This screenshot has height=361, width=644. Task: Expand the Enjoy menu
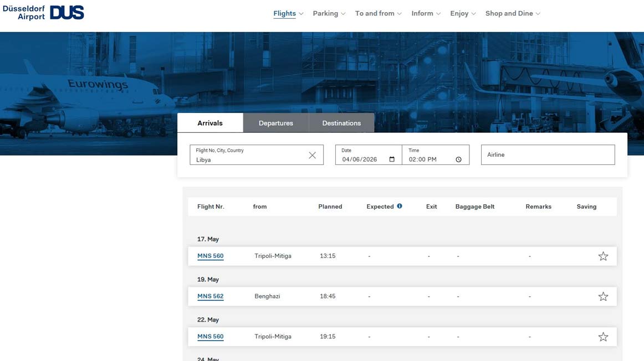click(x=463, y=13)
